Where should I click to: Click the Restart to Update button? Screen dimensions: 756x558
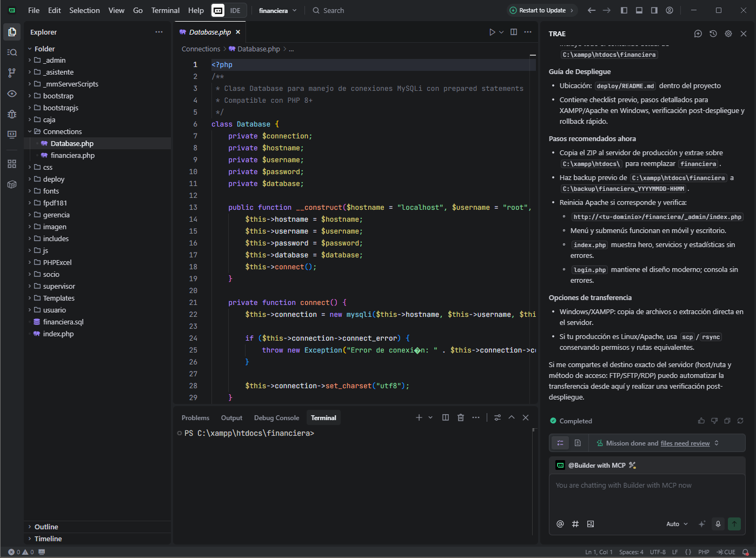tap(542, 10)
